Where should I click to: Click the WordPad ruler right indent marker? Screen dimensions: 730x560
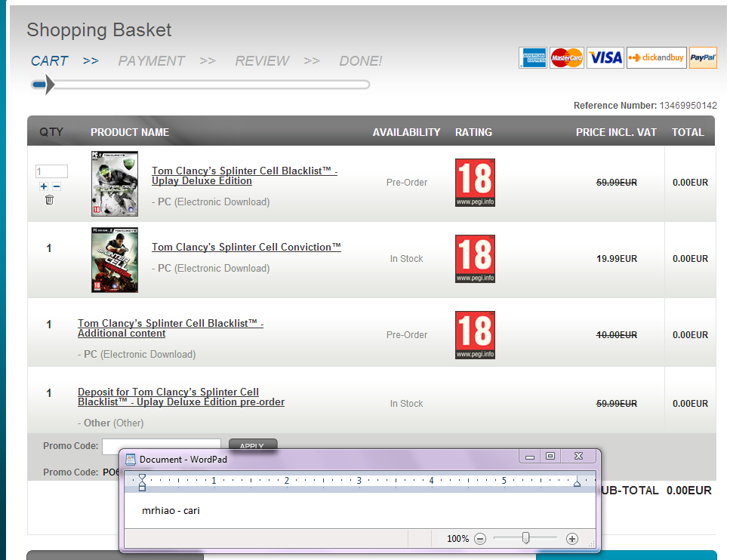[577, 483]
